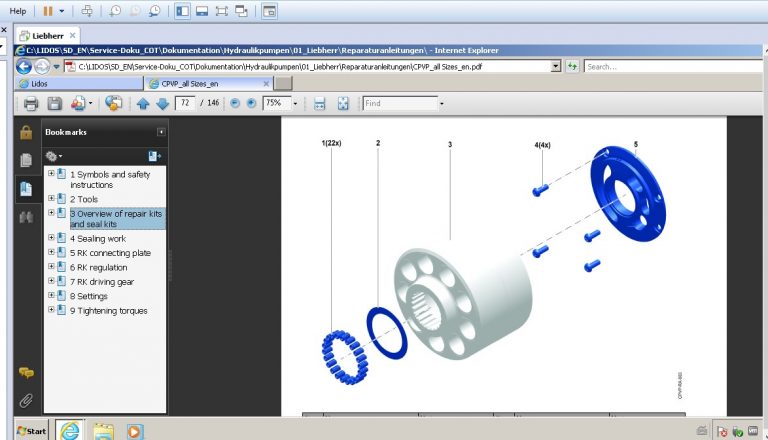
Task: Click the page number field showing 72
Action: [x=185, y=103]
